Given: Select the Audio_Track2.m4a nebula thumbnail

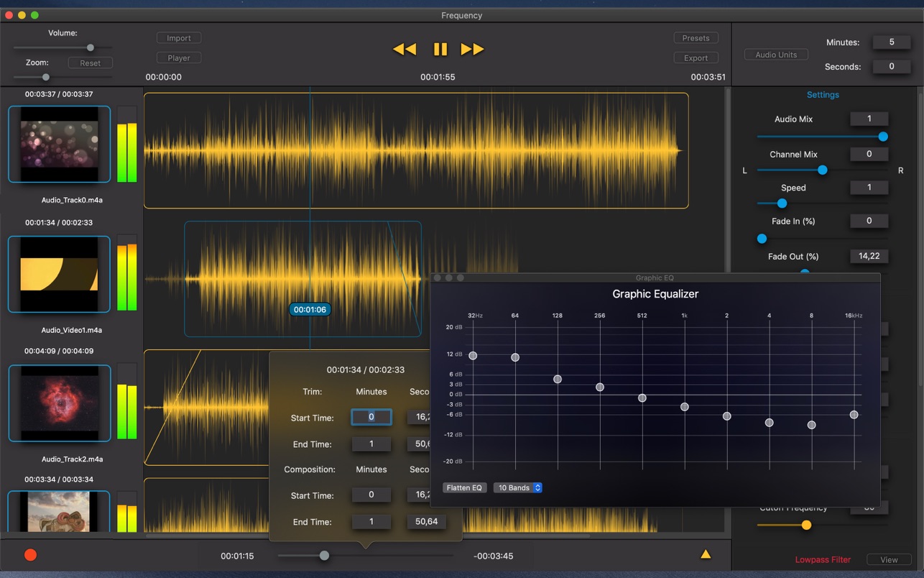Looking at the screenshot, I should [60, 403].
